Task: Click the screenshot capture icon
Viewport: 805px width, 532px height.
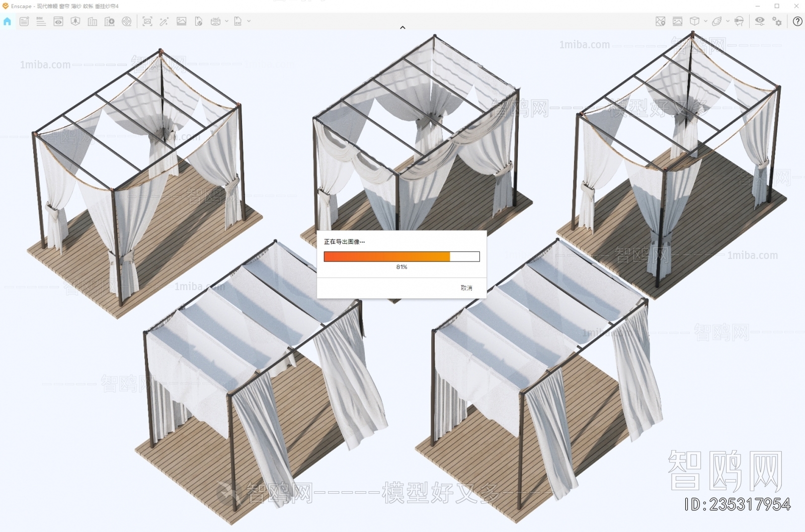Action: (147, 22)
